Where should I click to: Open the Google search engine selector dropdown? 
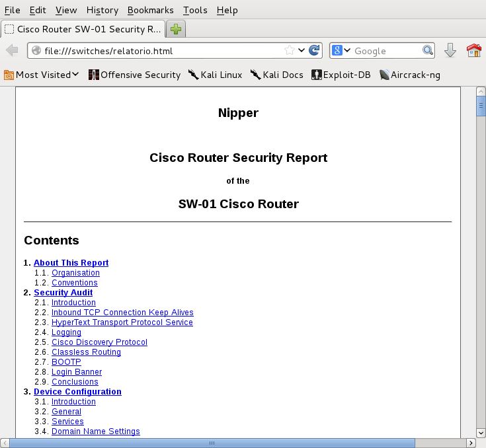(341, 50)
